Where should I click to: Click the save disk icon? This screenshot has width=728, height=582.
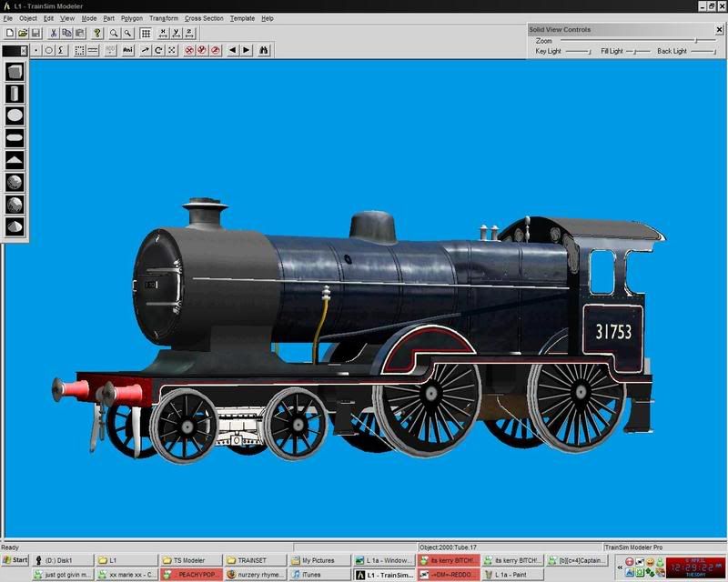pos(35,34)
